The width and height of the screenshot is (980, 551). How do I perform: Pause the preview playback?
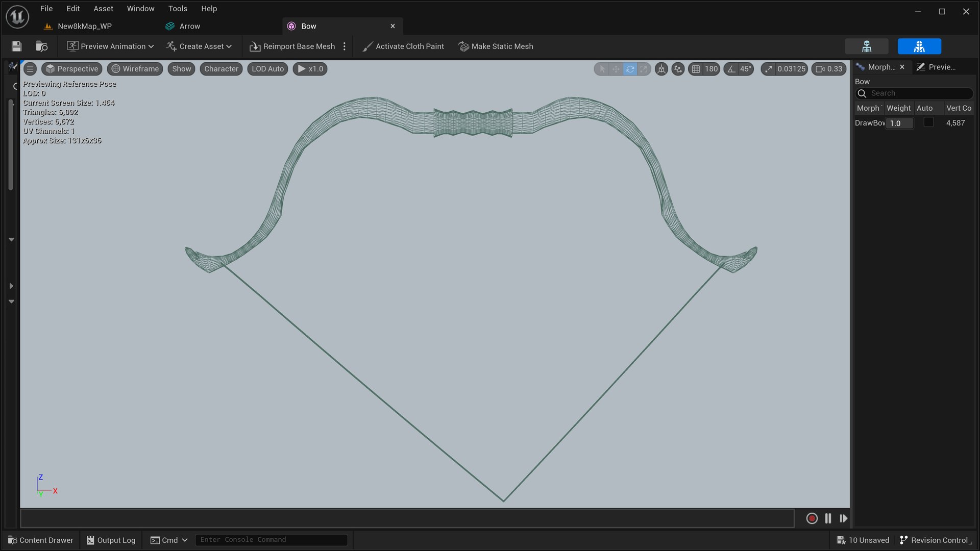point(828,518)
